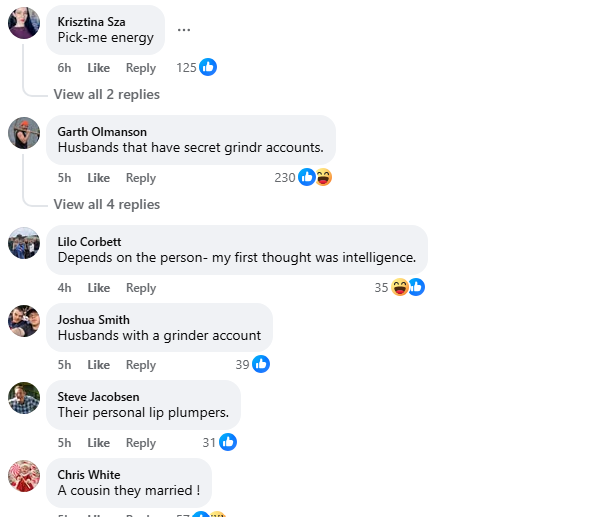Image resolution: width=611 pixels, height=517 pixels.
Task: Expand "View all 4 replies" under Garth
Action: coord(106,204)
